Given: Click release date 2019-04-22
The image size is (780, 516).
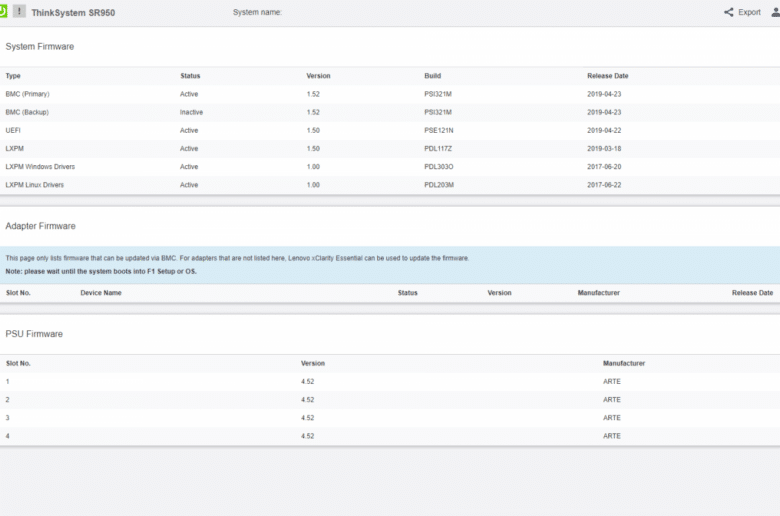Looking at the screenshot, I should coord(604,130).
